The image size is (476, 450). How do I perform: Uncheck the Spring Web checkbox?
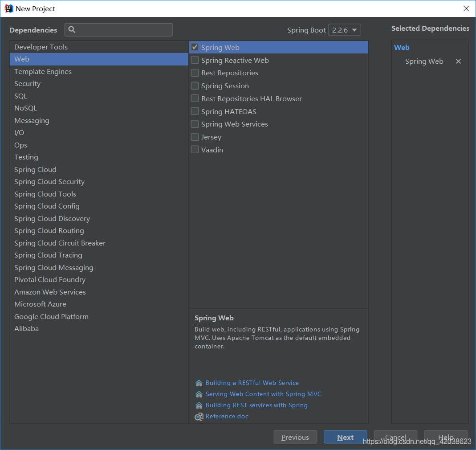(195, 47)
